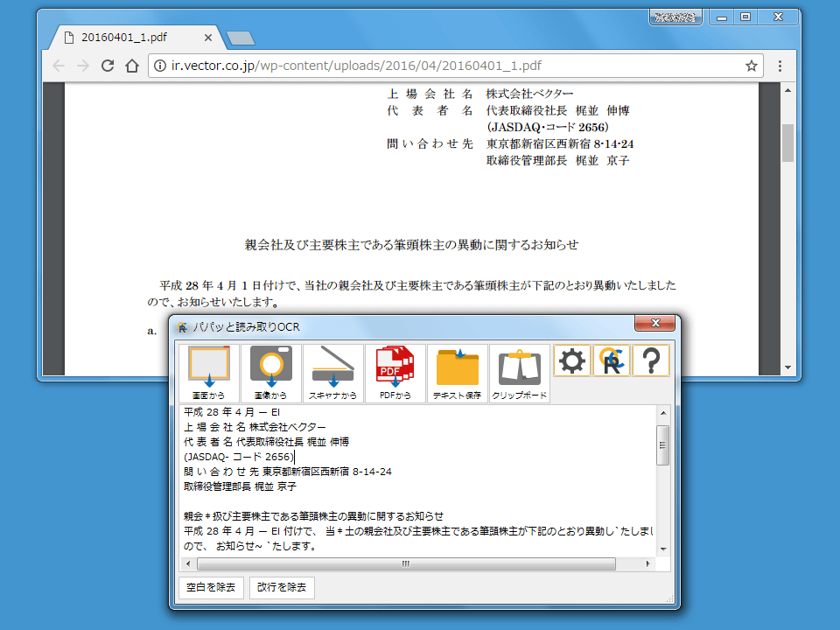Click the site info icon in address bar
840x630 pixels.
[159, 66]
